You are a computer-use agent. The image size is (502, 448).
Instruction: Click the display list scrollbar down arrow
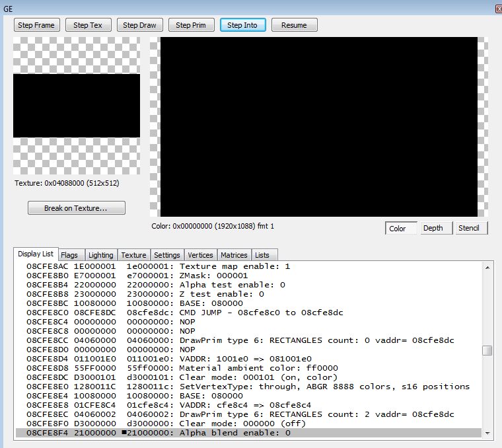click(x=487, y=433)
